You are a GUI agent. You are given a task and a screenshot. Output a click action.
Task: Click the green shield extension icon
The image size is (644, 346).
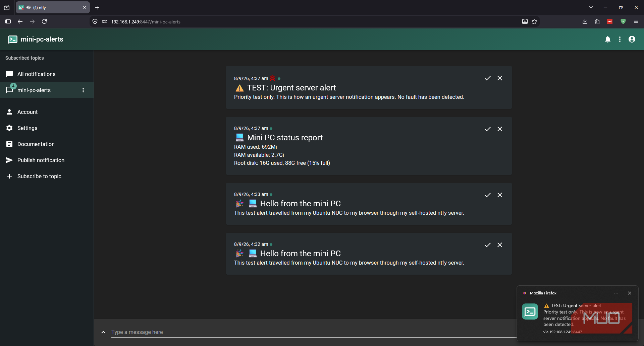(623, 21)
